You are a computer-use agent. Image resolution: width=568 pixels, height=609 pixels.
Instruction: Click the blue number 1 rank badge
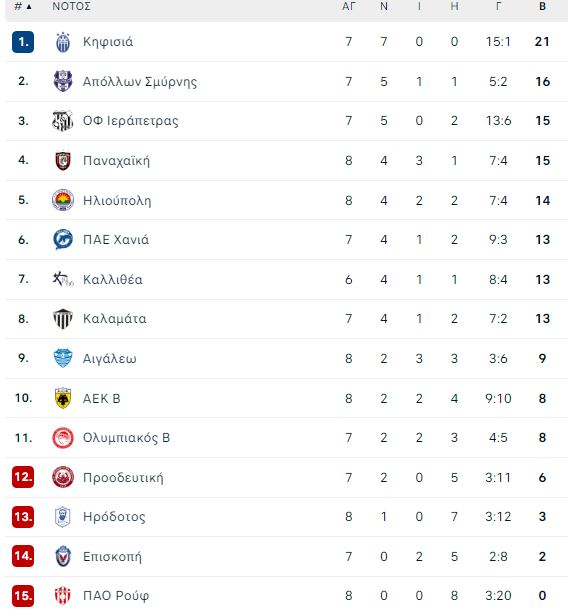point(23,42)
